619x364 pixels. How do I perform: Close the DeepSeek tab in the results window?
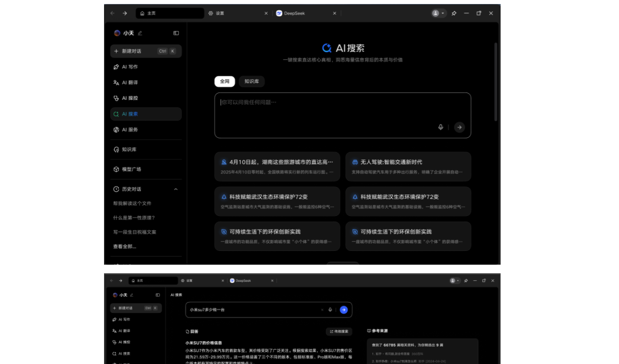(272, 281)
